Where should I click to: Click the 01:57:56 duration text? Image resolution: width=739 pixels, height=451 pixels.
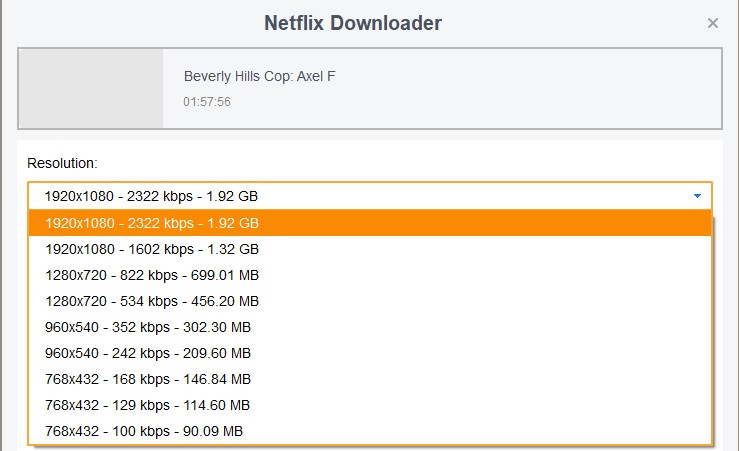tap(207, 102)
